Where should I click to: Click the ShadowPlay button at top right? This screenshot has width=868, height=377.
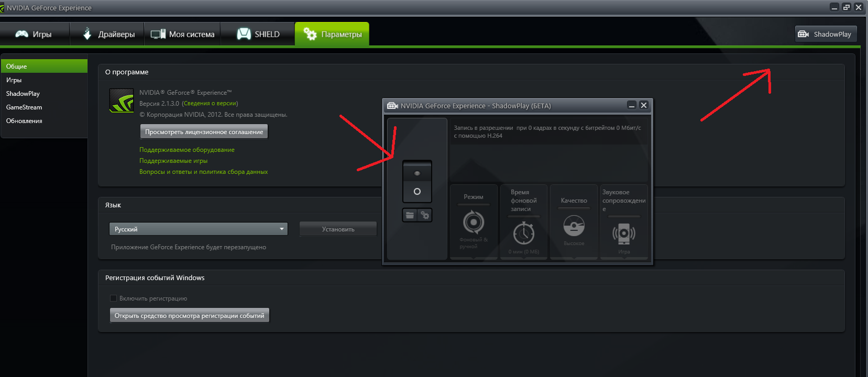[x=826, y=34]
